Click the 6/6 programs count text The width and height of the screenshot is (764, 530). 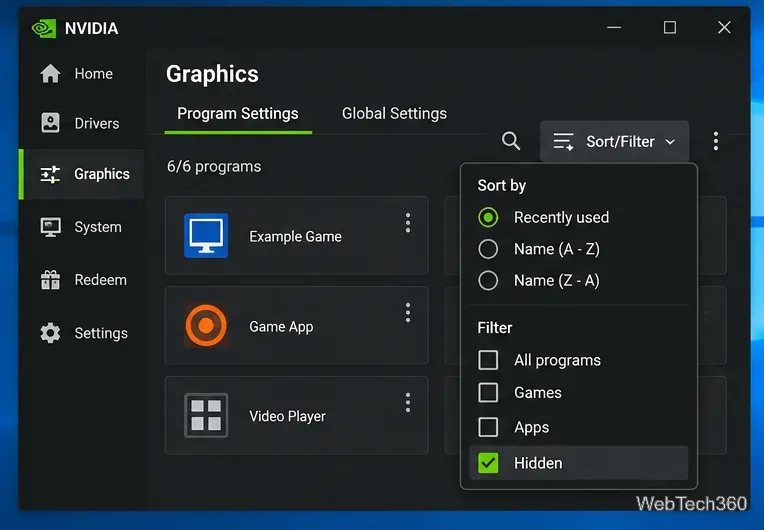(214, 167)
